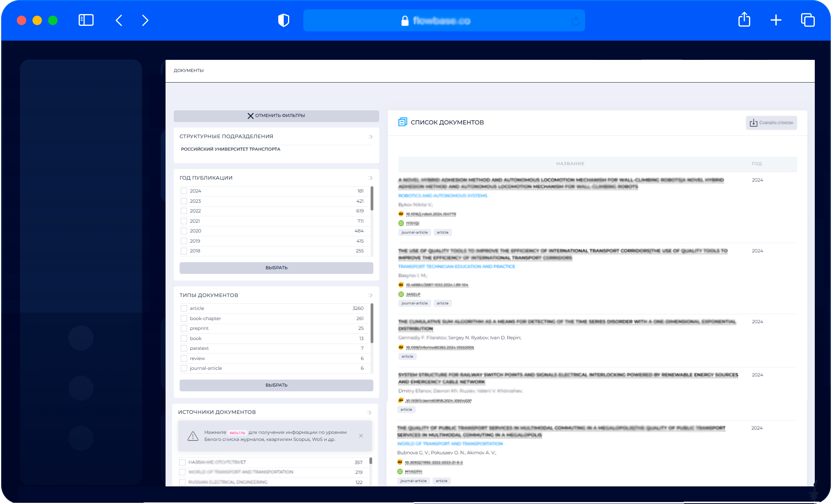Click DOI icon of the wall-climbing robots article
832x504 pixels.
(401, 214)
